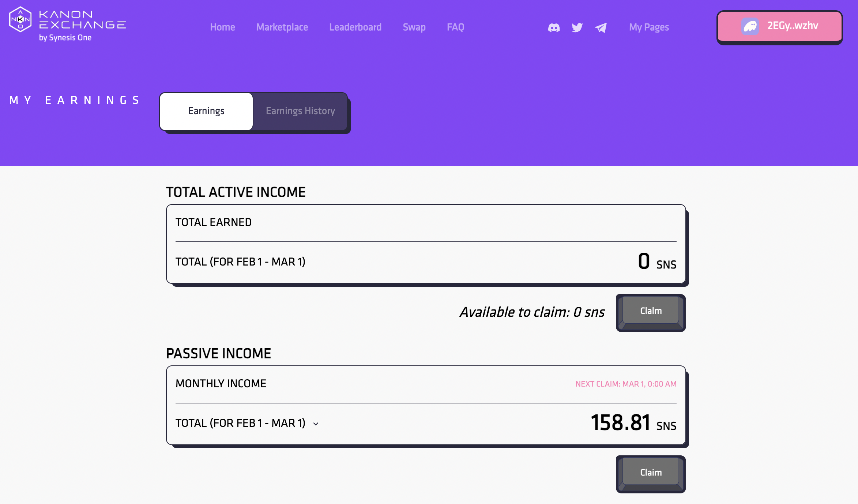Open the Twitter bird icon link
Viewport: 858px width, 504px height.
[x=577, y=27]
